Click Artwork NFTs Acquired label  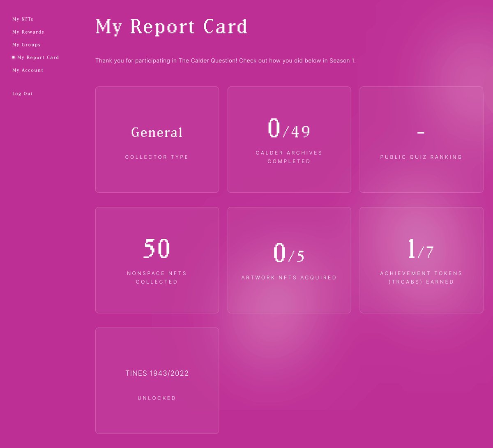[289, 277]
